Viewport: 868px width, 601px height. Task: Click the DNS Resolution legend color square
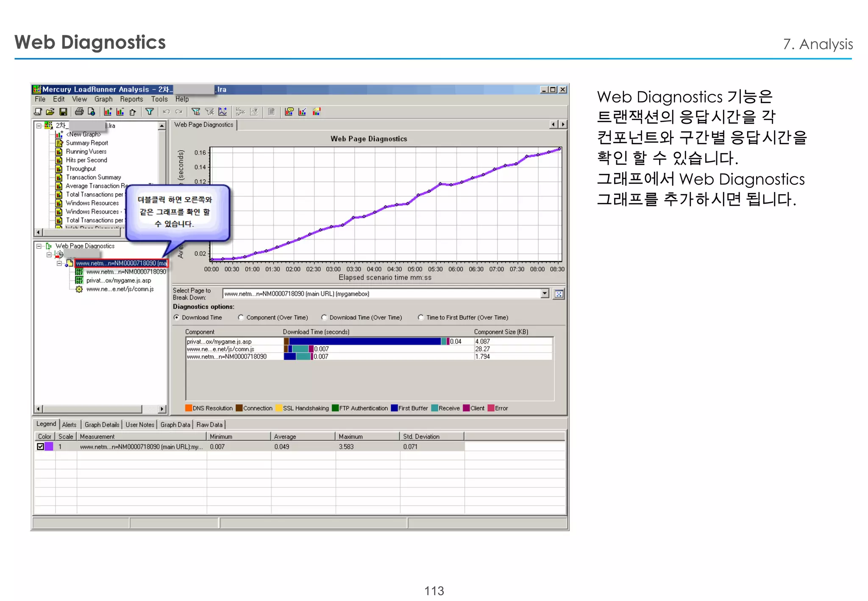coord(189,408)
